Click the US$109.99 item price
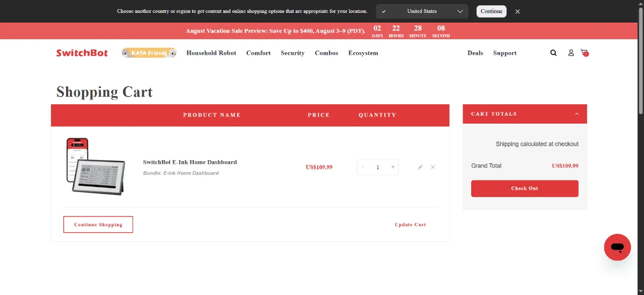The height and width of the screenshot is (295, 644). tap(319, 167)
